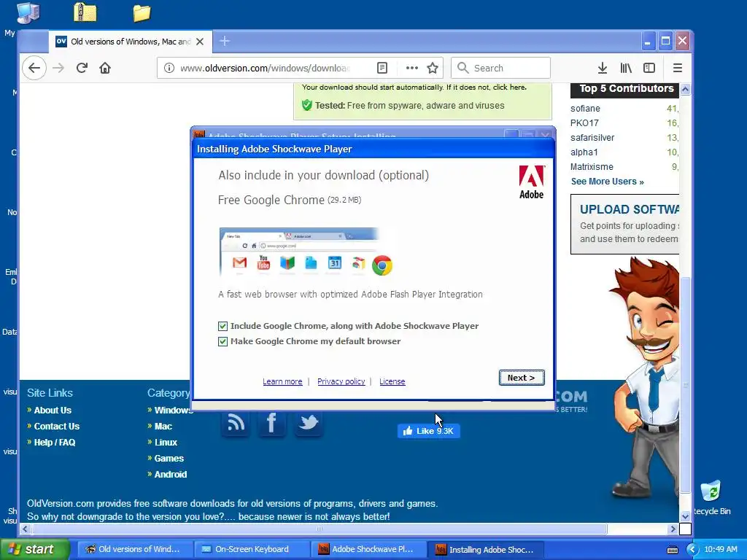Select My Computer desktop icon
This screenshot has height=560, width=747.
click(28, 12)
